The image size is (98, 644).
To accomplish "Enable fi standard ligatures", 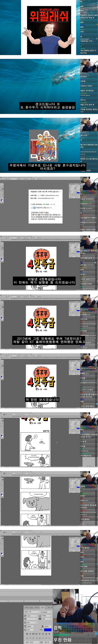I will (x=27, y=638).
